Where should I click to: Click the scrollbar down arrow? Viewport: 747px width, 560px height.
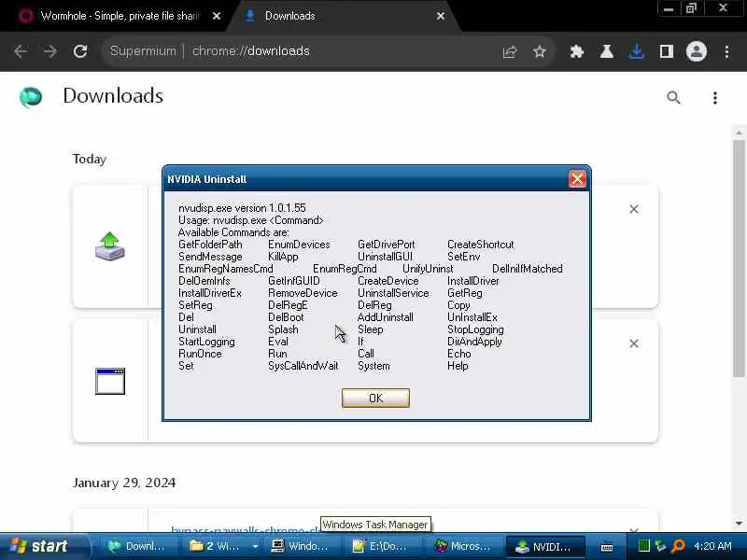point(739,524)
